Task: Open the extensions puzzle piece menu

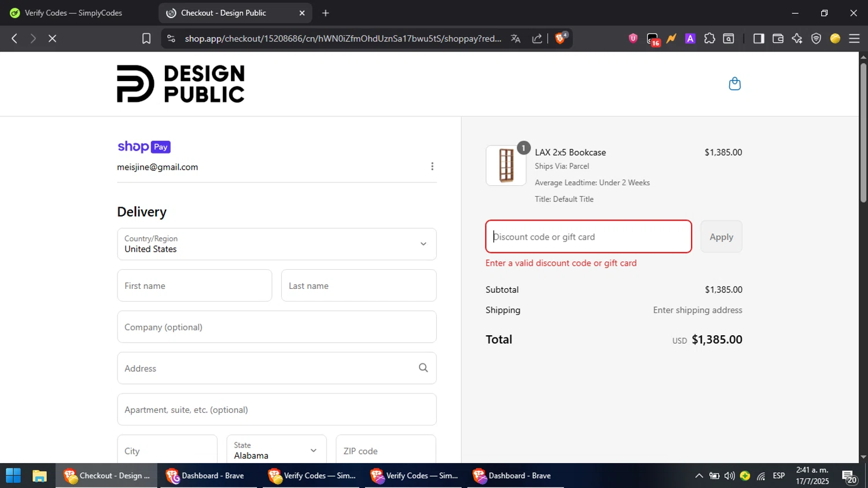Action: [x=709, y=38]
